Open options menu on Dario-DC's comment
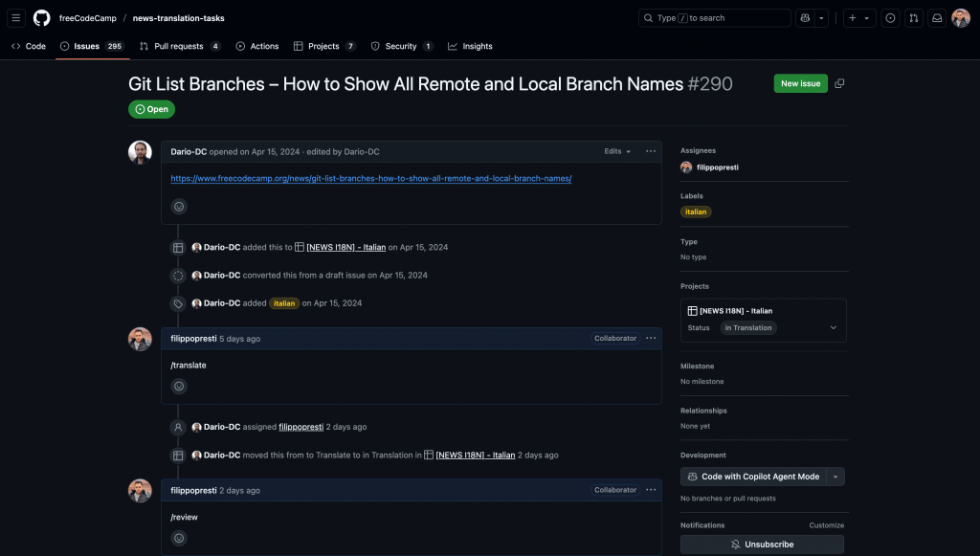The image size is (980, 556). pyautogui.click(x=651, y=151)
